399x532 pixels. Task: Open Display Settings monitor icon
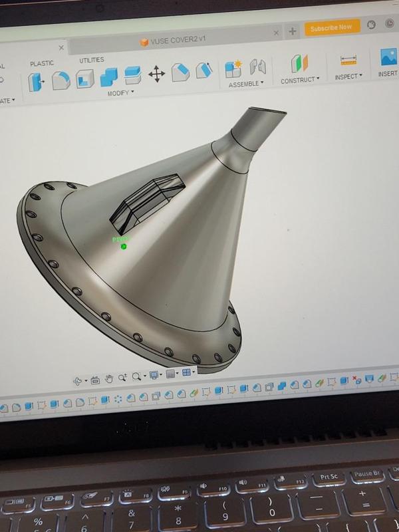tap(154, 375)
